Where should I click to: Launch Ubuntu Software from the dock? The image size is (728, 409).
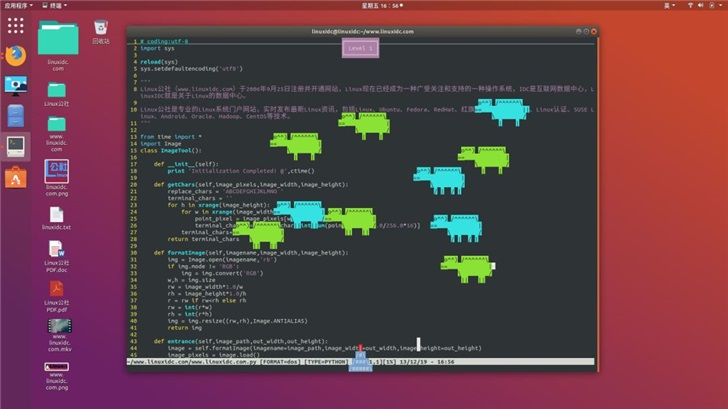coord(15,178)
